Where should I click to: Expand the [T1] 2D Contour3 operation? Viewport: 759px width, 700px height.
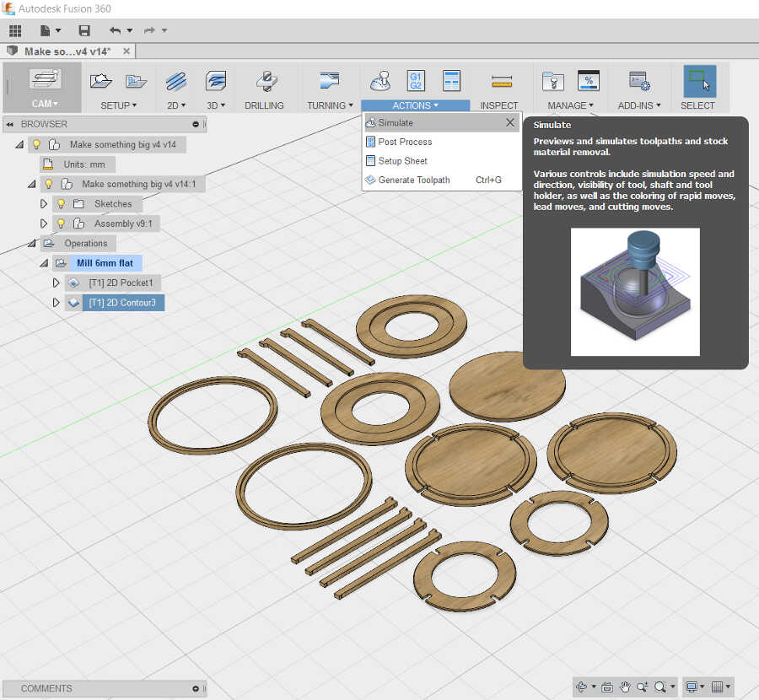(x=56, y=303)
